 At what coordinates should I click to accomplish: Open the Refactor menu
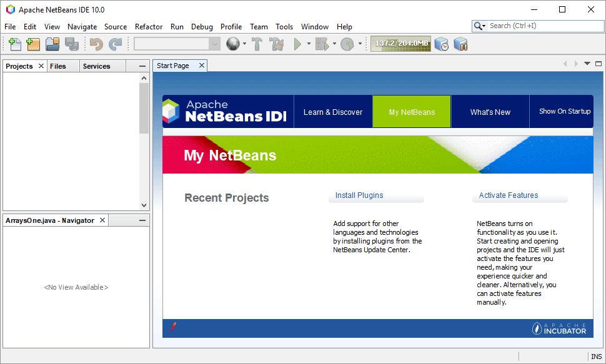[148, 27]
